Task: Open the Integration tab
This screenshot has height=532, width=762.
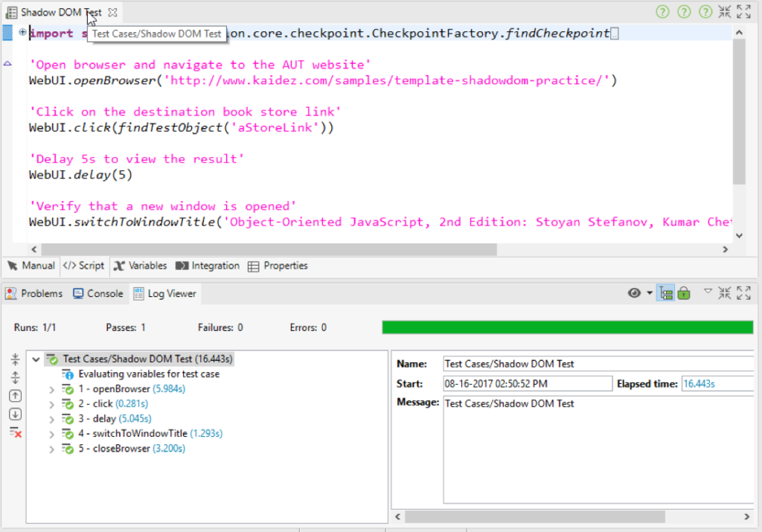Action: pyautogui.click(x=208, y=266)
